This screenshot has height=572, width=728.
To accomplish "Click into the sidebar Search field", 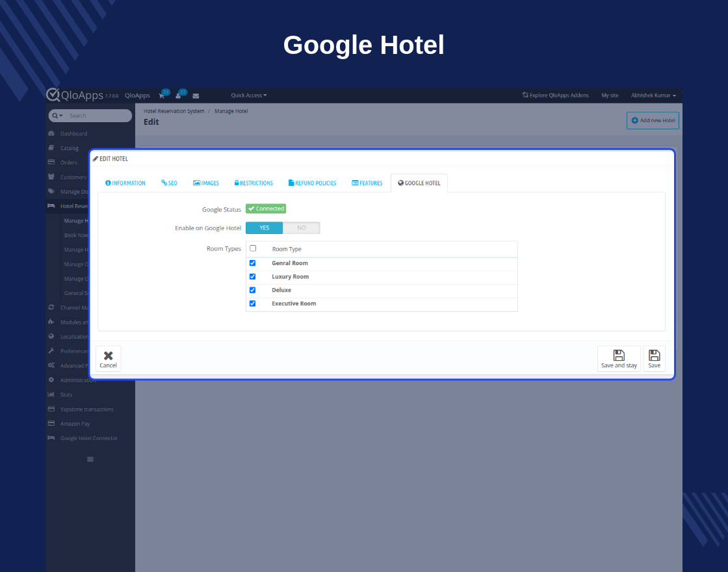I will (x=97, y=116).
